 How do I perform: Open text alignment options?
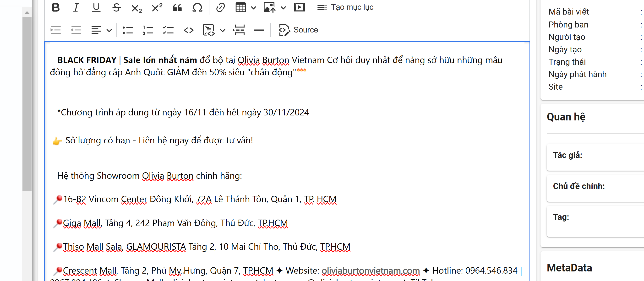(x=96, y=30)
